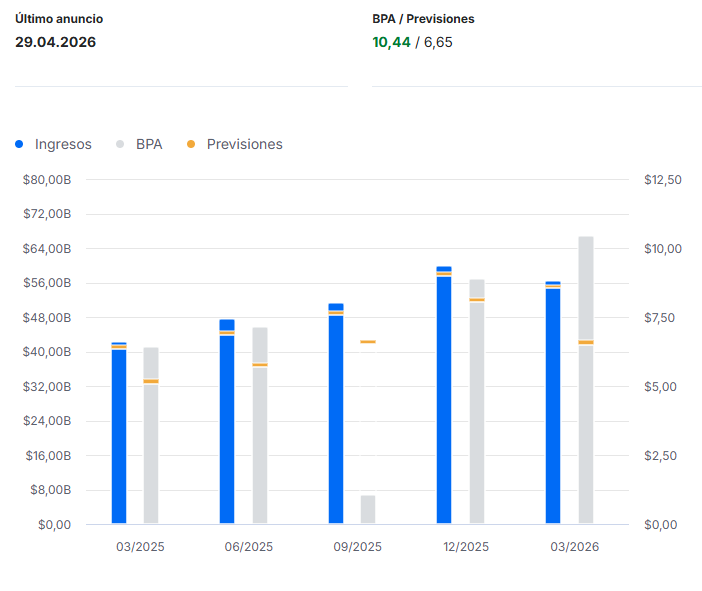This screenshot has height=591, width=702.
Task: Click the $48,00B axis label
Action: pos(47,318)
